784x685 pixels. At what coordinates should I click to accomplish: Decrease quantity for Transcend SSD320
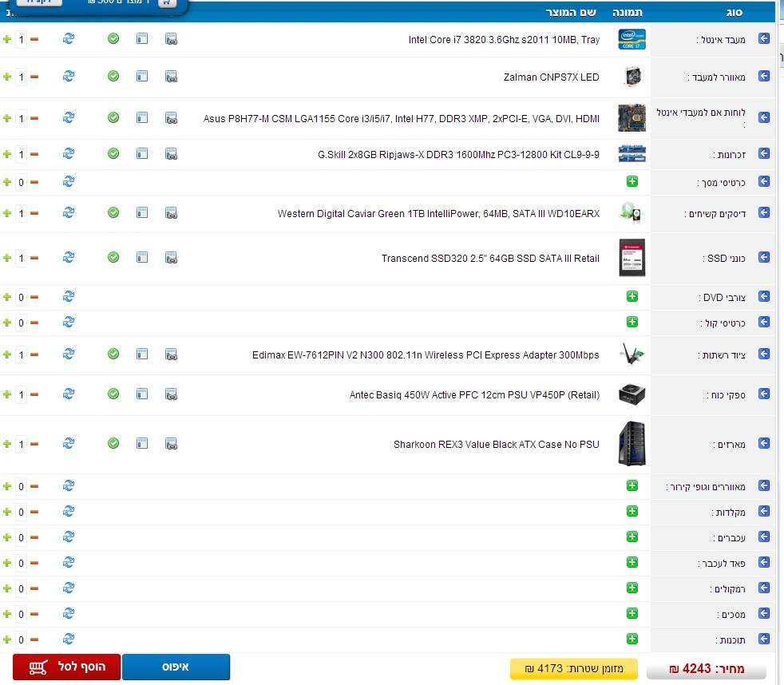[x=34, y=259]
